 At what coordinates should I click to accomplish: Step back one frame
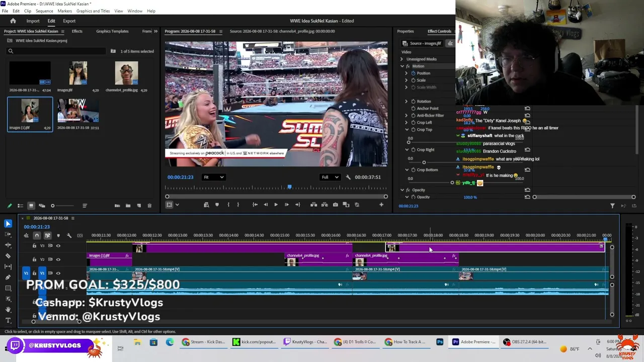[x=266, y=205]
